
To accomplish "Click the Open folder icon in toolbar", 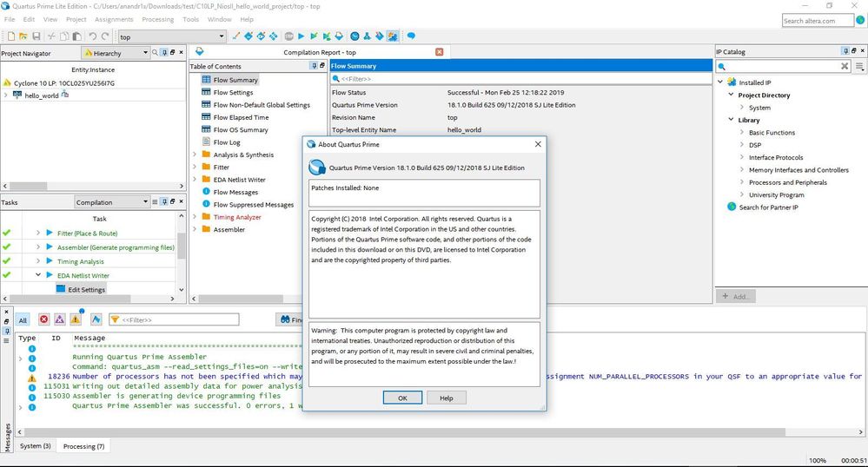I will (23, 36).
